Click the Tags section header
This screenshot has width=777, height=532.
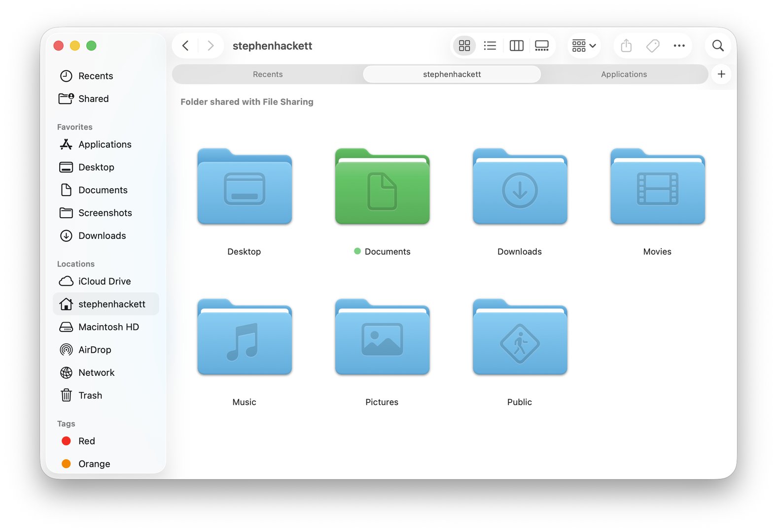(66, 424)
